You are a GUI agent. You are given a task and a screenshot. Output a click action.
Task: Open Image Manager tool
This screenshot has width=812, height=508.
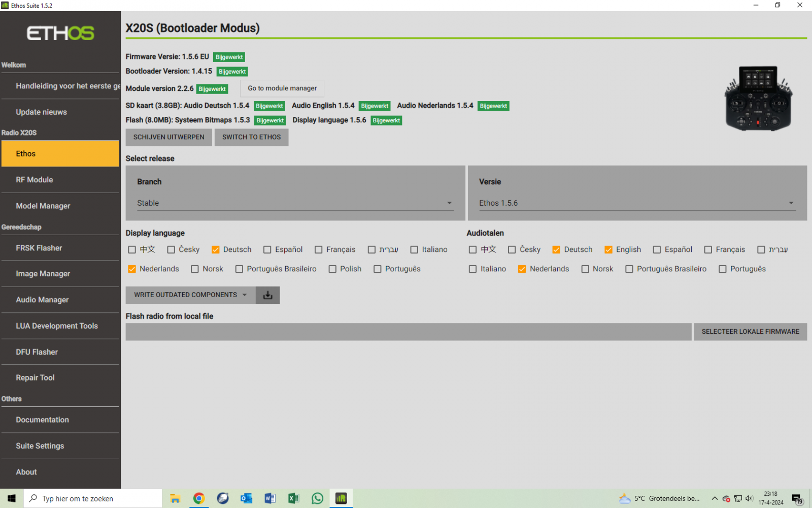(60, 274)
